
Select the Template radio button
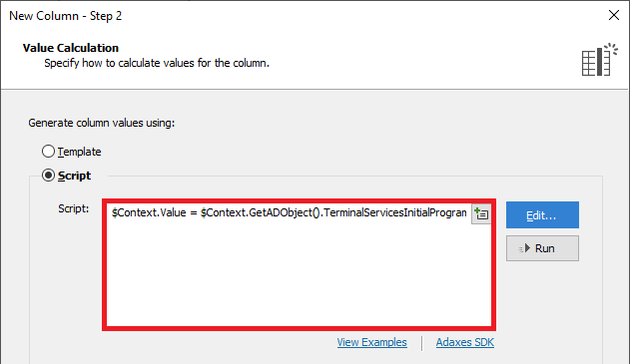[48, 152]
